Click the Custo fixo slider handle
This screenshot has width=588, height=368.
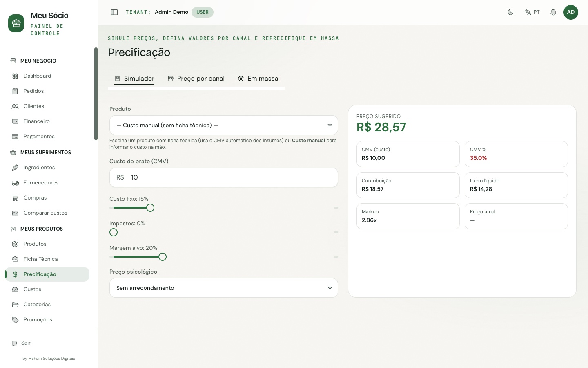tap(150, 208)
